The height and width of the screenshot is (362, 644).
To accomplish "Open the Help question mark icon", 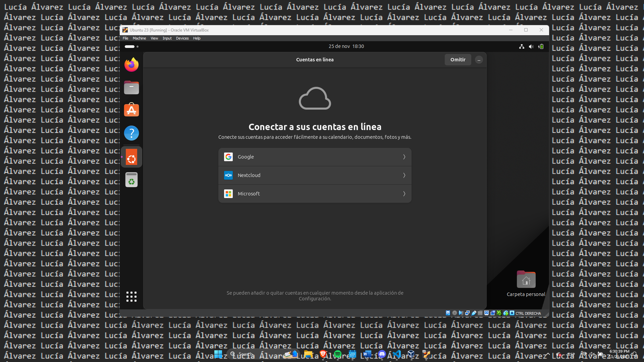I will 131,133.
